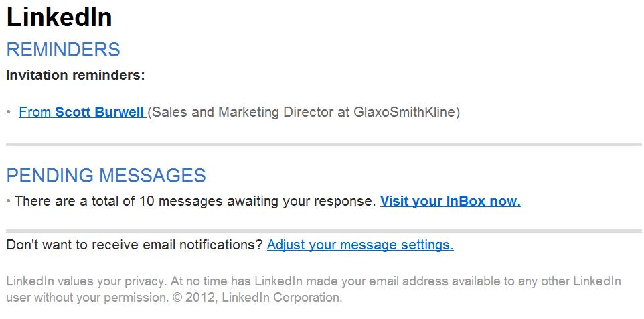
Task: Click the 'Visit your InBox now.' link
Action: click(450, 200)
